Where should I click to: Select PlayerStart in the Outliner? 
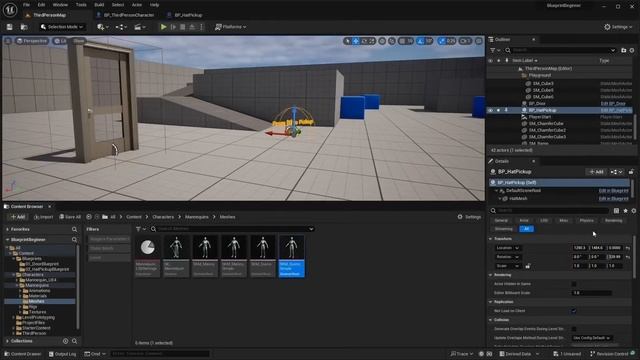tap(540, 117)
